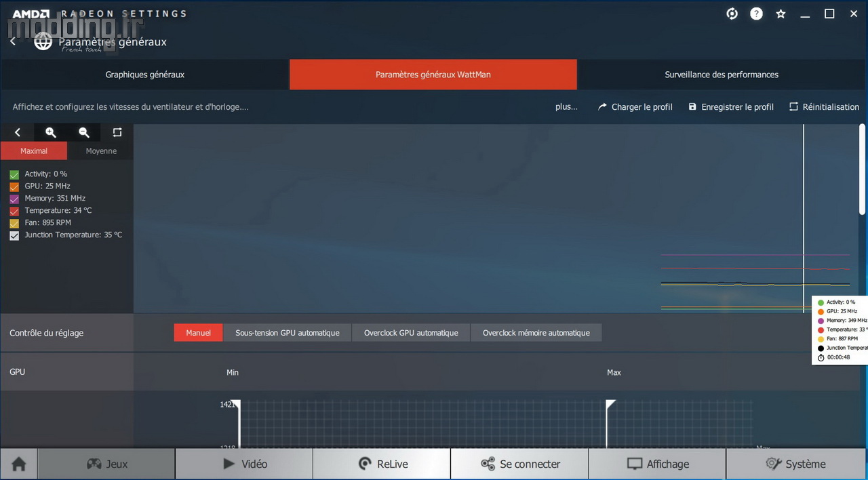The height and width of the screenshot is (480, 868).
Task: Uncheck the Temperature 34 °C checkbox
Action: (14, 211)
